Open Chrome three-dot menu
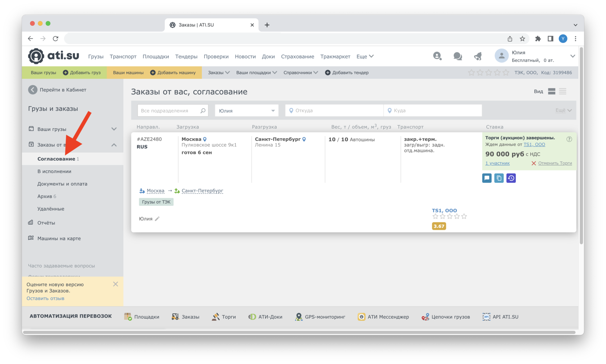 [575, 39]
